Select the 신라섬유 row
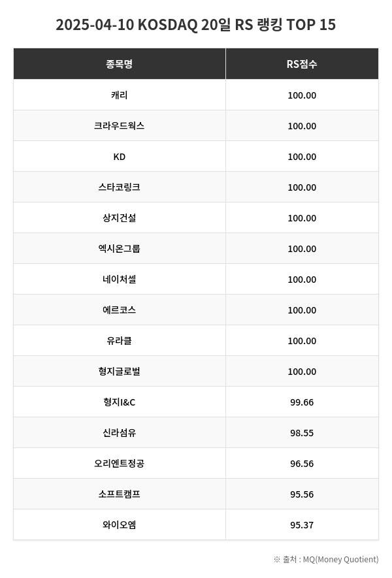This screenshot has height=578, width=392. pyautogui.click(x=119, y=433)
